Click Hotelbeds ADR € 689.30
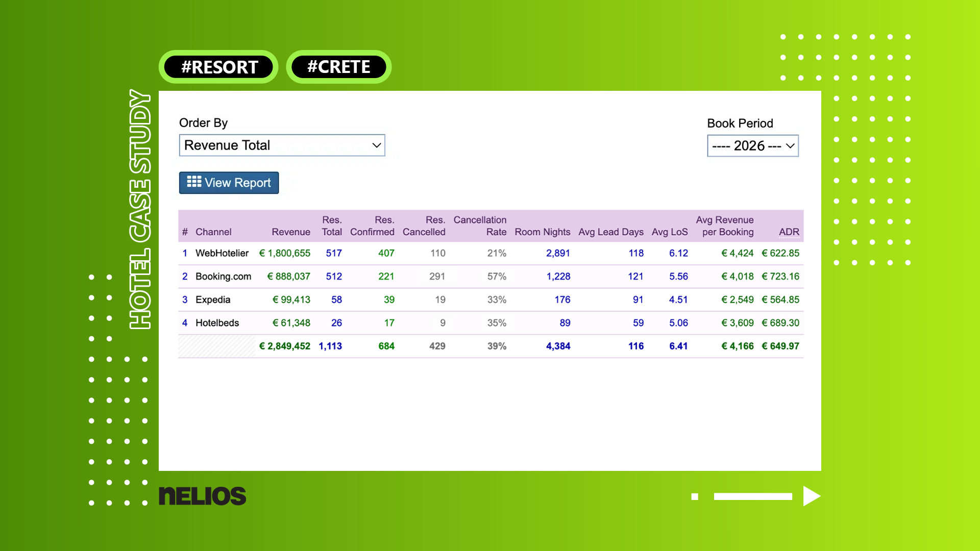Viewport: 980px width, 551px height. pyautogui.click(x=780, y=323)
